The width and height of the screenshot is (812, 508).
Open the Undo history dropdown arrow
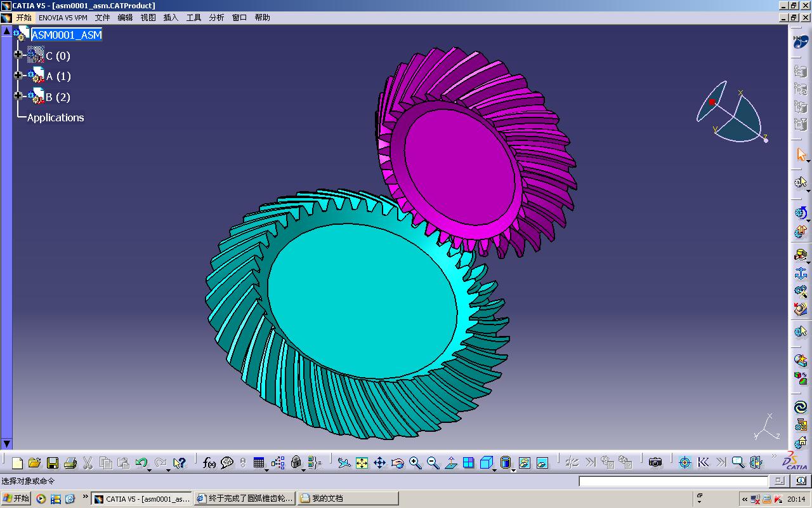pyautogui.click(x=150, y=469)
